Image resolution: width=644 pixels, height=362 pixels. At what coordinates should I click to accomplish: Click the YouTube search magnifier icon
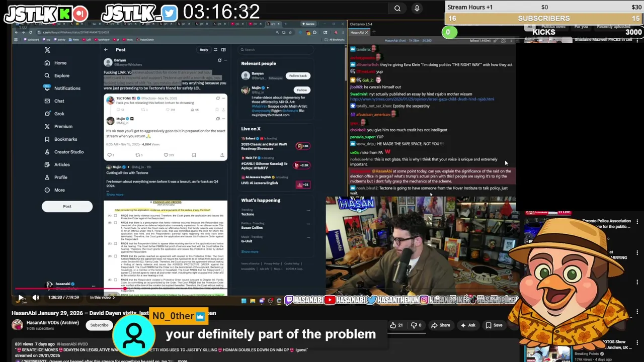[x=397, y=8]
